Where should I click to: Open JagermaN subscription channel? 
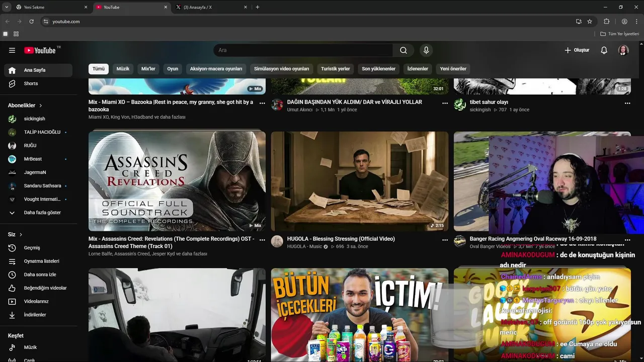coord(38,172)
